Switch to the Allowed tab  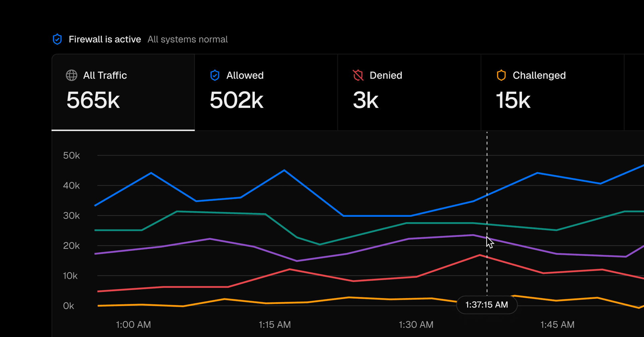coord(266,92)
